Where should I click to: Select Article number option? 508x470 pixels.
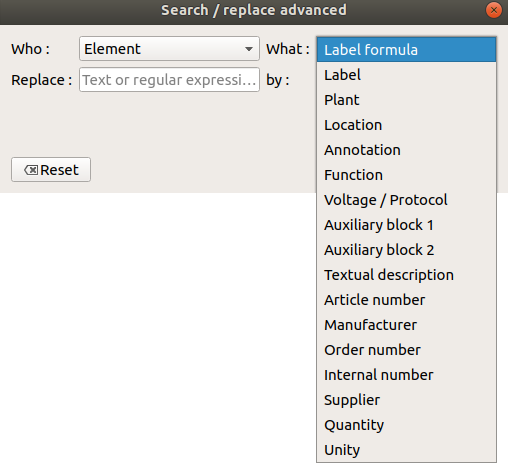[406, 300]
